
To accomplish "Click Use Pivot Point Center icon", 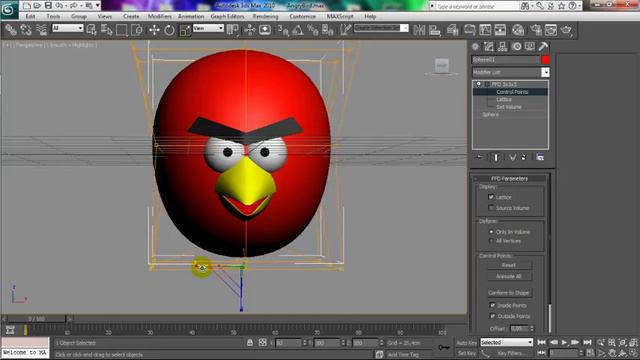I will click(x=233, y=29).
